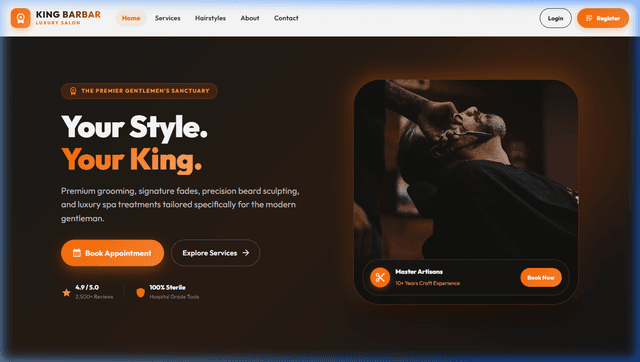Select the About nav item

(x=250, y=18)
